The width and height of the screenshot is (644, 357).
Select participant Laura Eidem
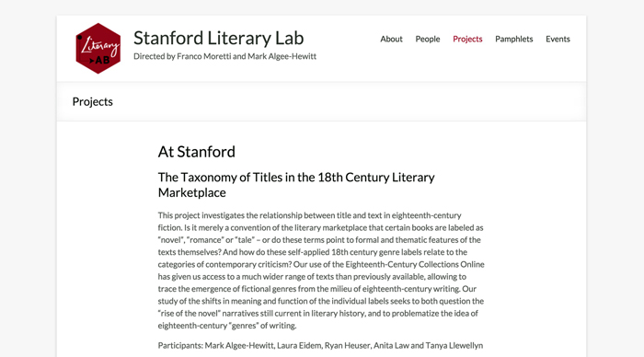(x=299, y=345)
